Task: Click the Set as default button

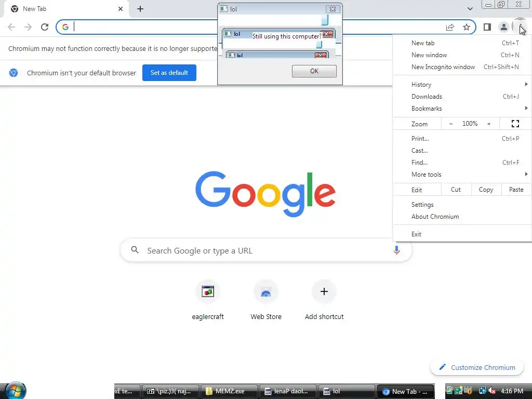Action: pyautogui.click(x=169, y=73)
